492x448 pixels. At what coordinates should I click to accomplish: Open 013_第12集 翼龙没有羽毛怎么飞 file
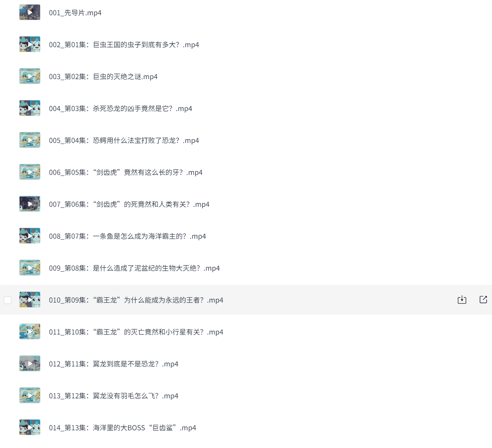(114, 396)
